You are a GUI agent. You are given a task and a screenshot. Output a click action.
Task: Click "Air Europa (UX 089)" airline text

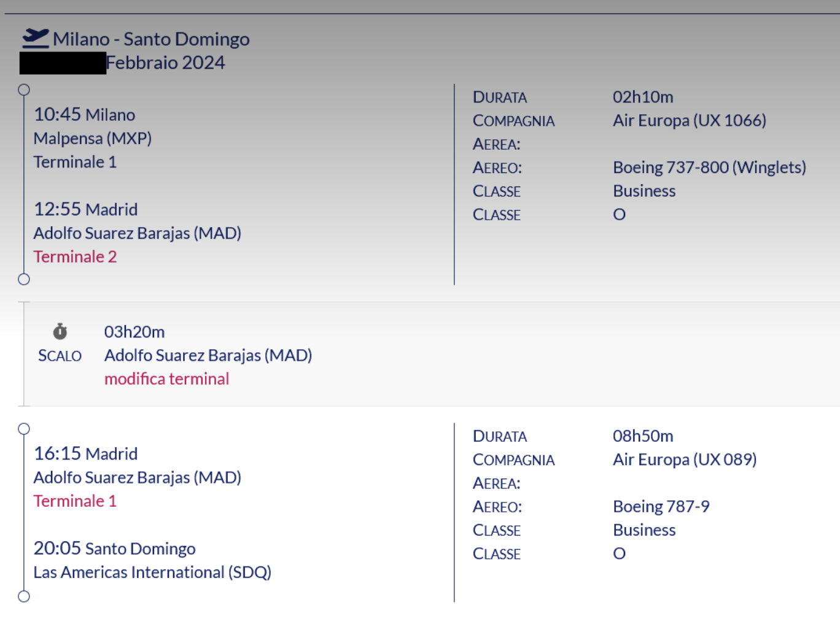pyautogui.click(x=685, y=460)
